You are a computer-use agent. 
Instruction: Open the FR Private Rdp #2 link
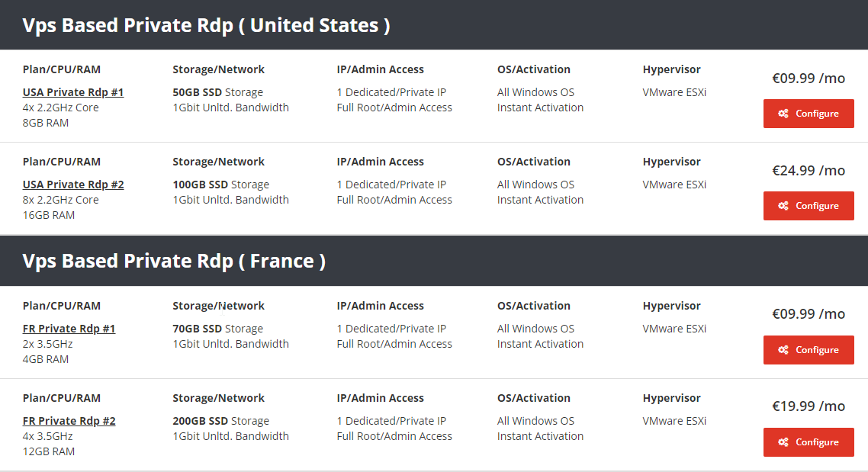click(x=69, y=421)
